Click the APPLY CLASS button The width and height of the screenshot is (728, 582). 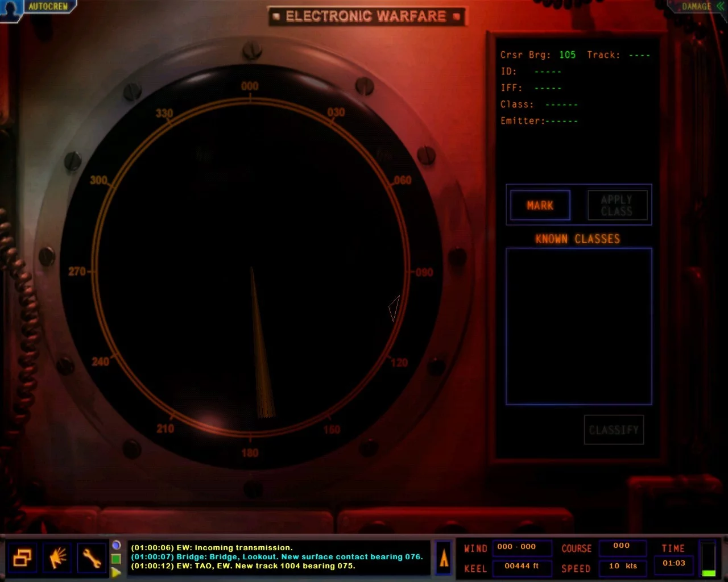tap(617, 205)
